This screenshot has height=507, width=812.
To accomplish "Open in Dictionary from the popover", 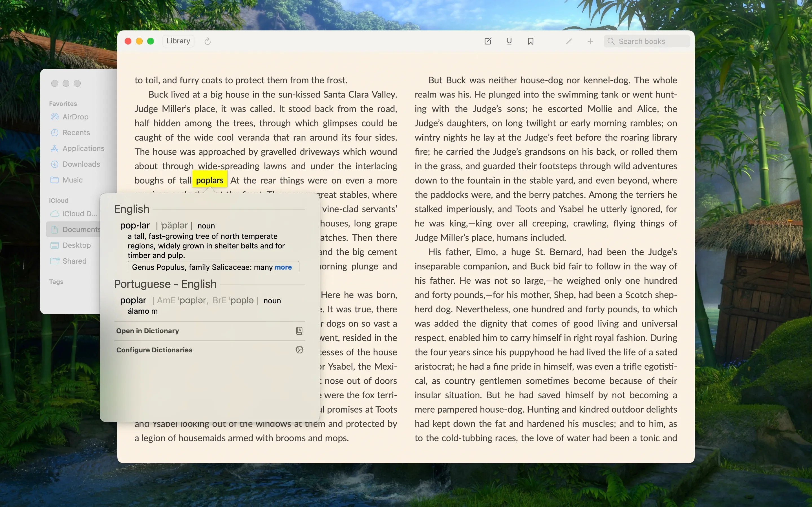I will [x=148, y=331].
